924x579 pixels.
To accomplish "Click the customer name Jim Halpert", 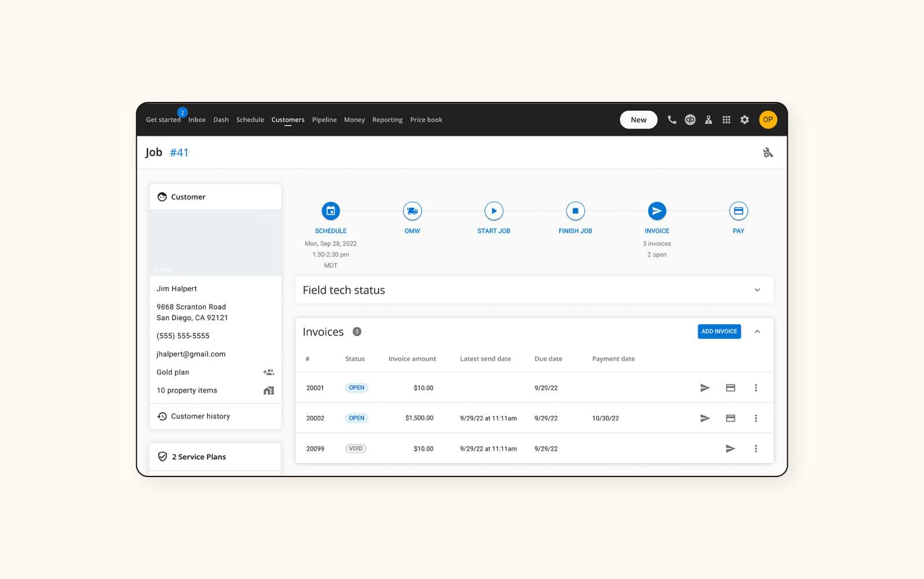I will coord(177,289).
